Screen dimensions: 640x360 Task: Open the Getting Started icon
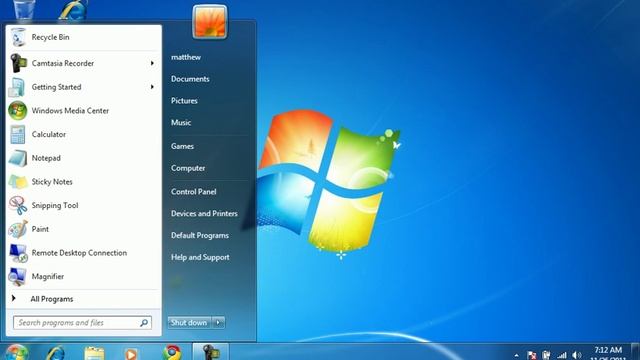pyautogui.click(x=17, y=87)
